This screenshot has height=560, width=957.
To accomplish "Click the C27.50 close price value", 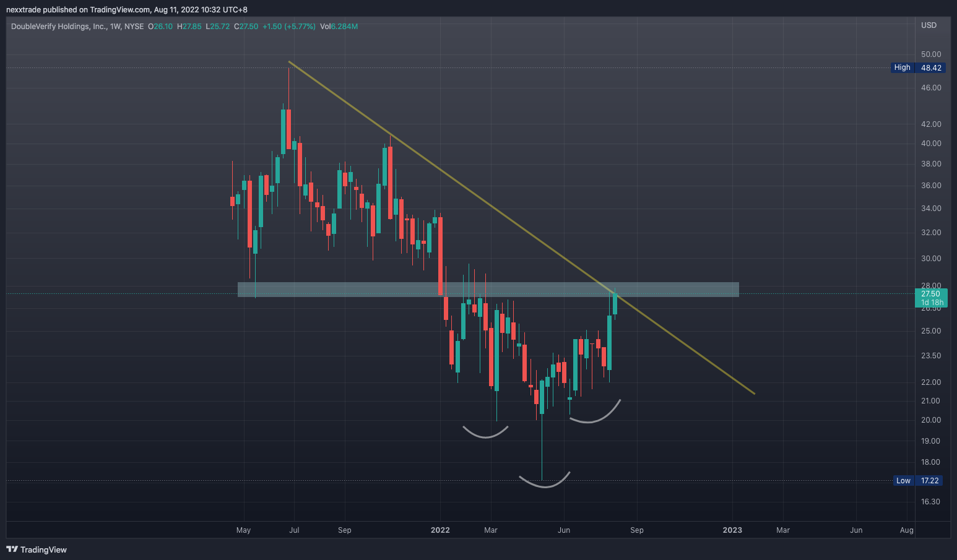I will point(246,27).
